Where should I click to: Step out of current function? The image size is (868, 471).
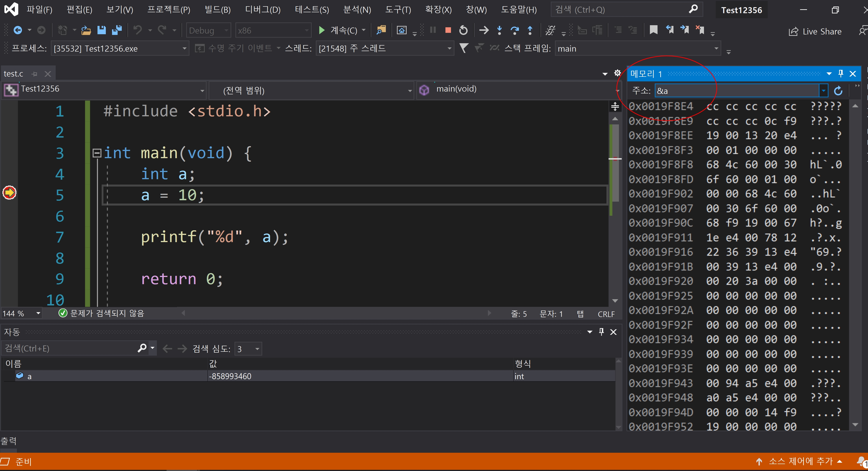[x=530, y=30]
